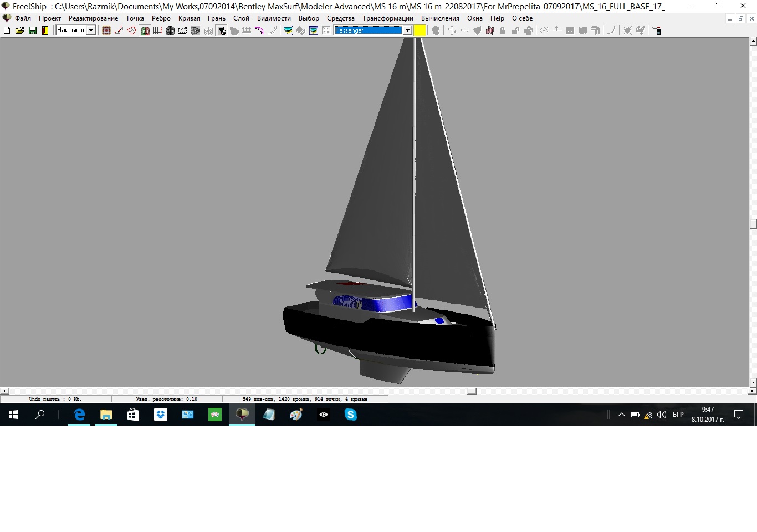This screenshot has height=532, width=757.
Task: Click the БГР language indicator
Action: pos(678,415)
